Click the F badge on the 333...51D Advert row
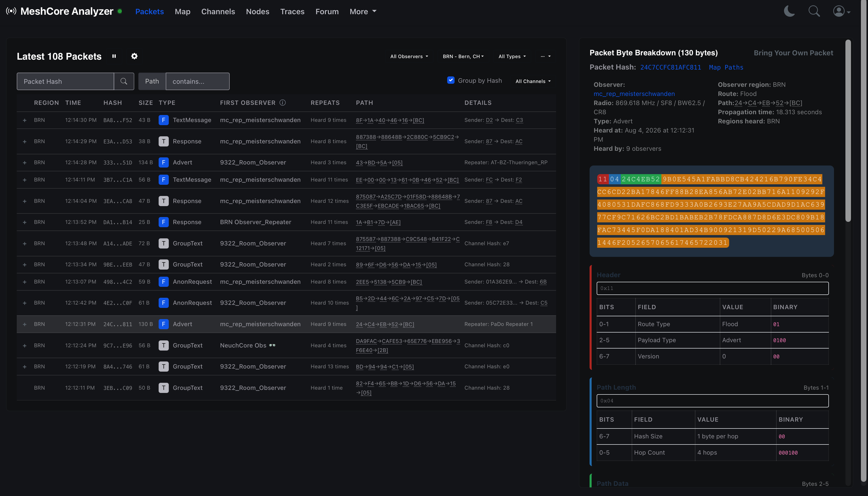The width and height of the screenshot is (868, 496). pos(163,162)
